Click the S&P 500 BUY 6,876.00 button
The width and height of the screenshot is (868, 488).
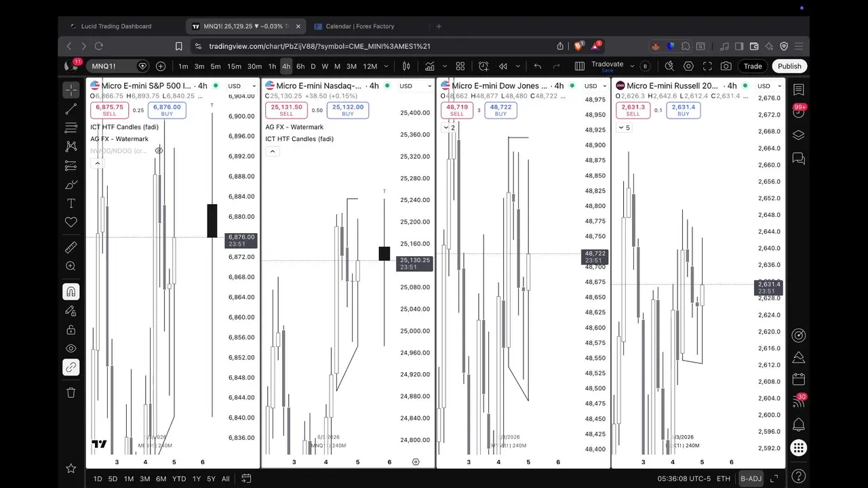167,110
